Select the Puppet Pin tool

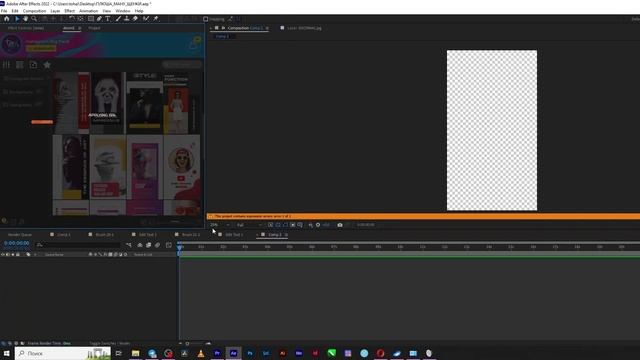[x=156, y=19]
